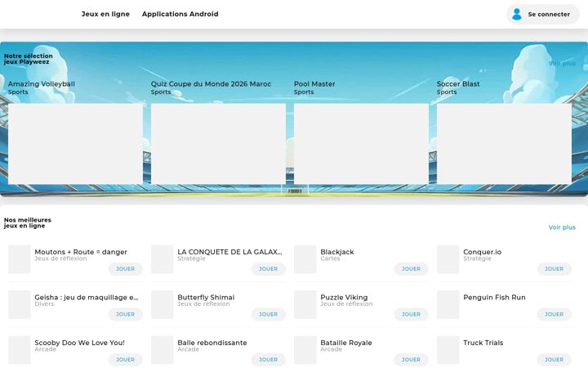This screenshot has height=368, width=588.
Task: Click the Butterfly Shimai title
Action: pyautogui.click(x=206, y=298)
